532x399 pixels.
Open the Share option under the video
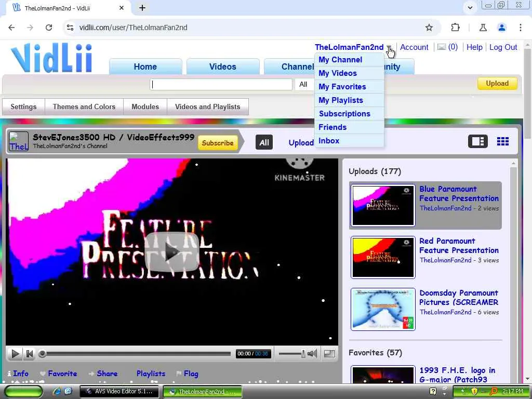[x=103, y=374]
